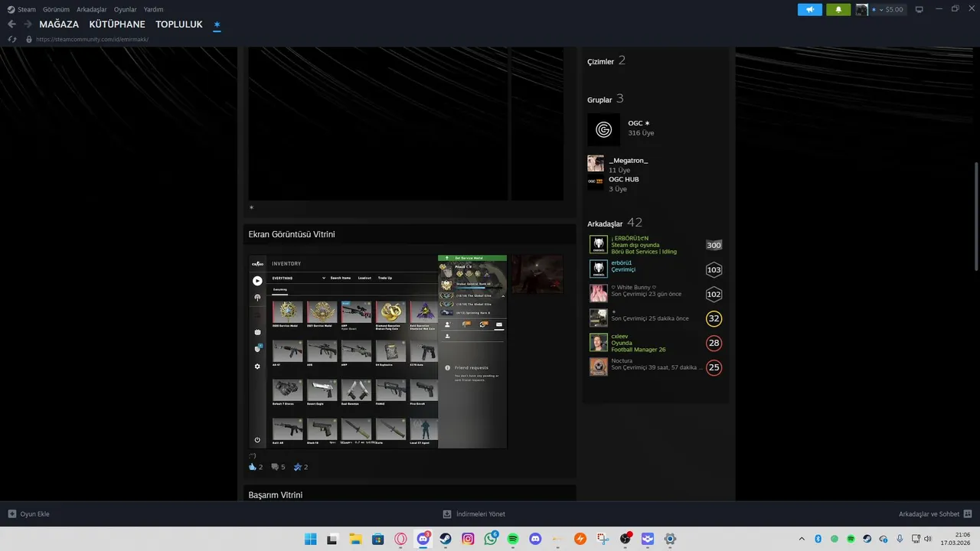The width and height of the screenshot is (980, 551).
Task: Open WhatsApp from the taskbar
Action: click(491, 539)
